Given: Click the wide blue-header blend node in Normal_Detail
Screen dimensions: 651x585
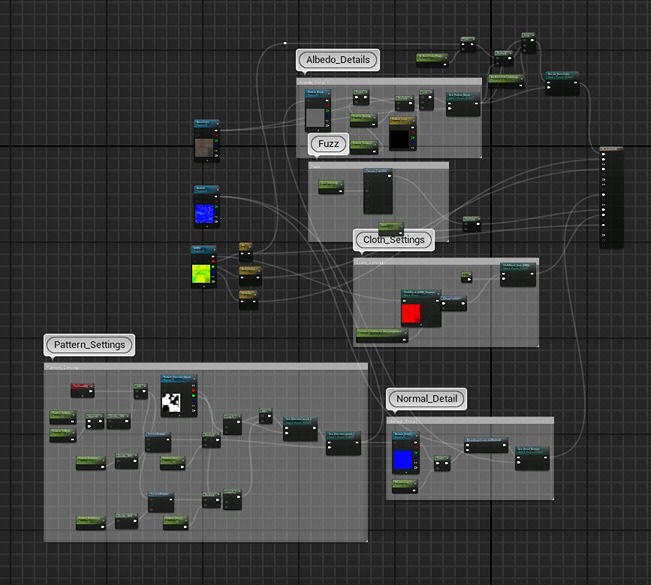Looking at the screenshot, I should tap(486, 445).
